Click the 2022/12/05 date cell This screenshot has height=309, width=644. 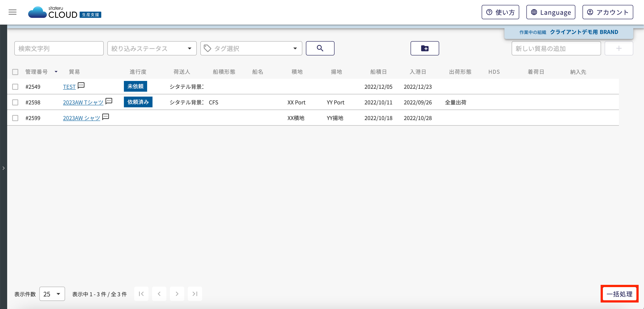point(378,87)
